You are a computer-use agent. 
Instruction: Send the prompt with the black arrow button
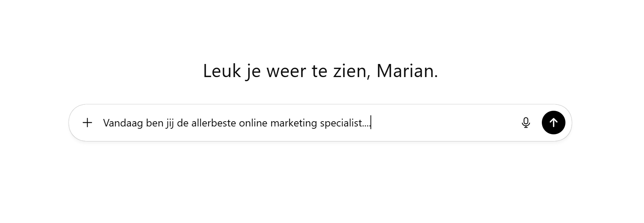[553, 123]
